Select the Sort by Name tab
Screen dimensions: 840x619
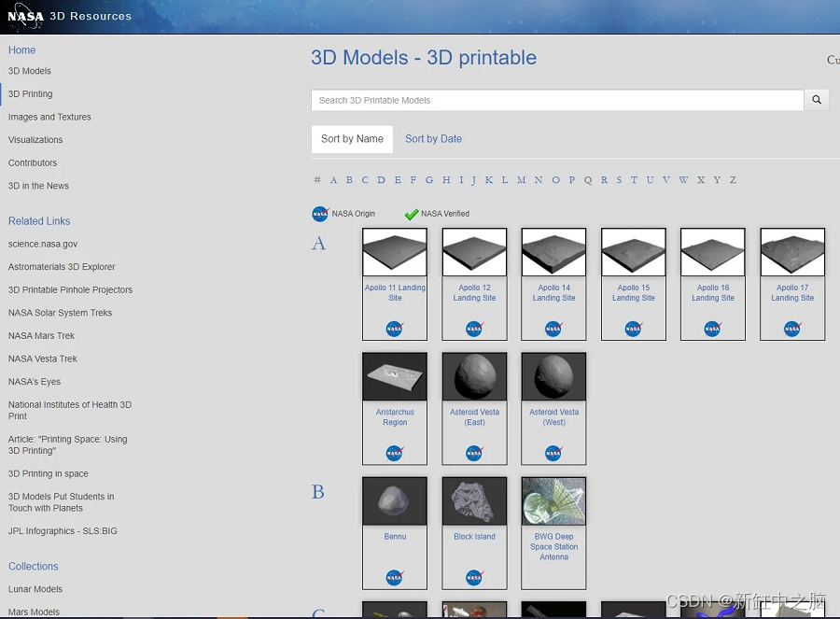352,139
